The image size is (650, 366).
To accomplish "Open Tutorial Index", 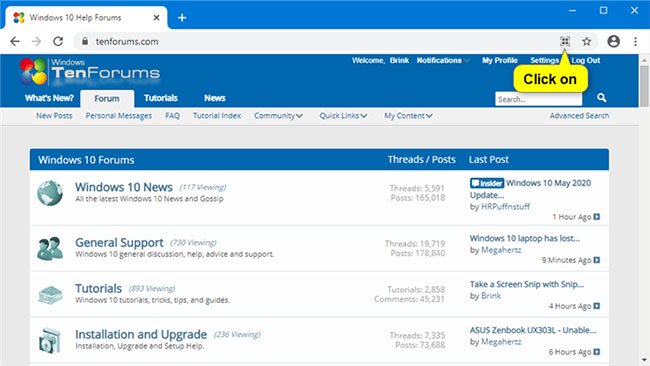I will point(217,116).
